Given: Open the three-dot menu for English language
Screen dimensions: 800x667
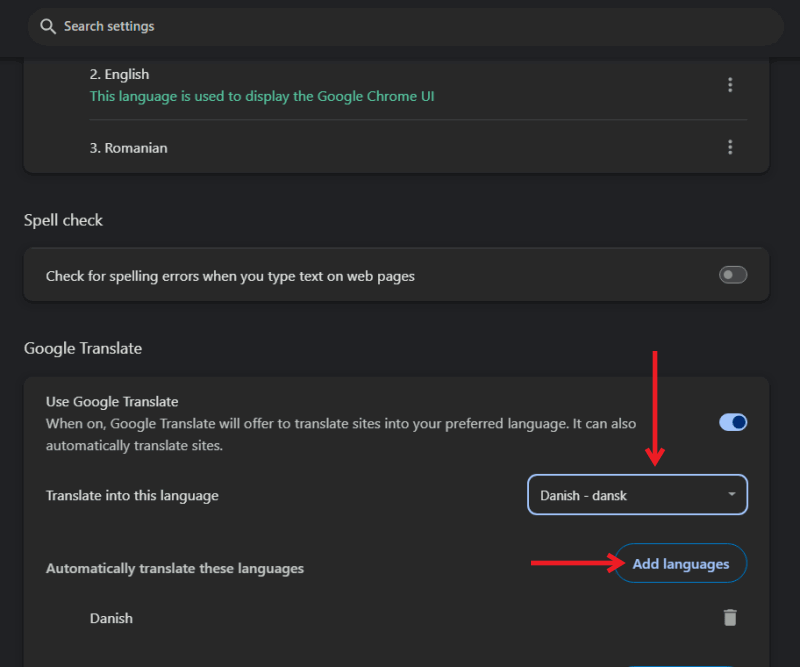Looking at the screenshot, I should (x=730, y=85).
